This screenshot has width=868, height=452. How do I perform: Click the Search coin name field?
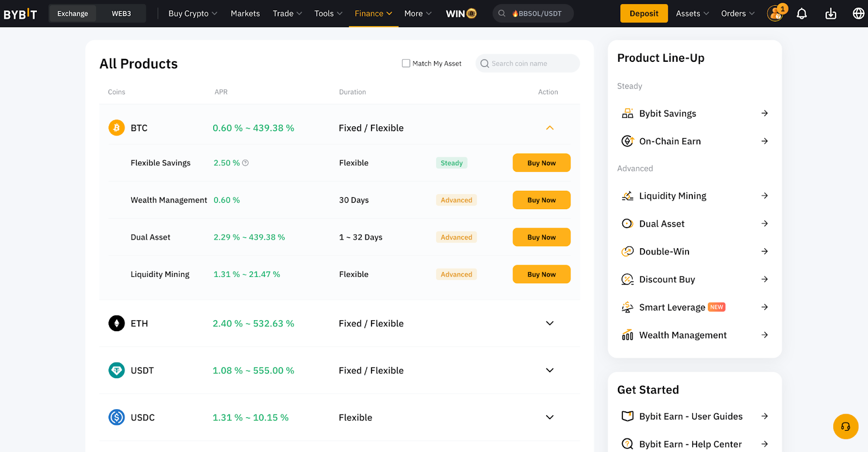click(x=527, y=63)
